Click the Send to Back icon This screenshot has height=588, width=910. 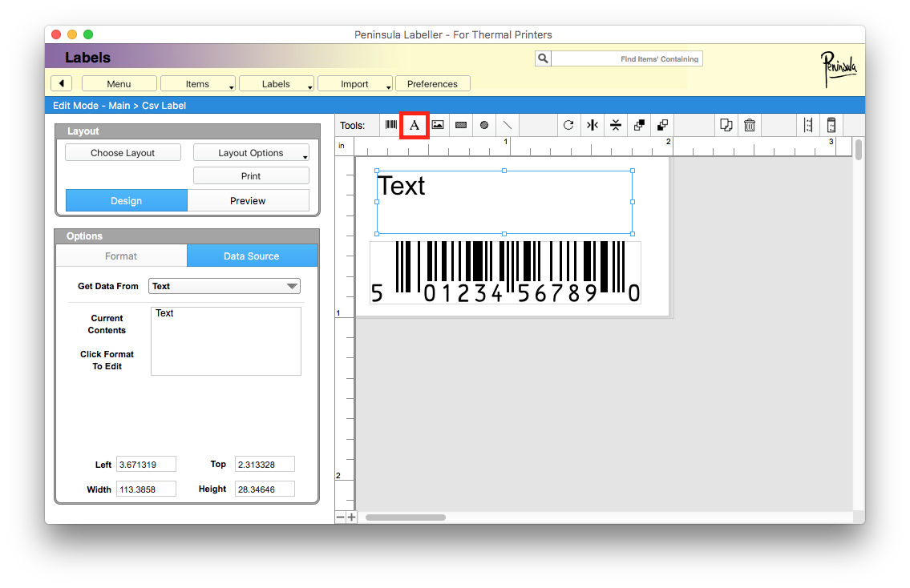point(662,125)
